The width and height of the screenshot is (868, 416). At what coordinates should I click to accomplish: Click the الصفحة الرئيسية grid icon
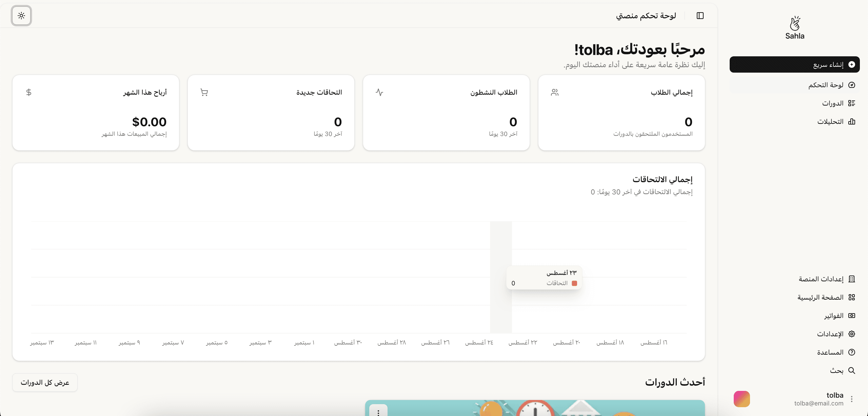(852, 297)
